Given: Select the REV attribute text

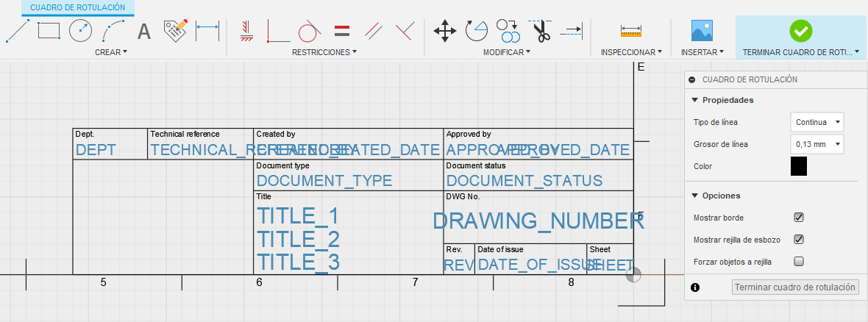Looking at the screenshot, I should (458, 265).
